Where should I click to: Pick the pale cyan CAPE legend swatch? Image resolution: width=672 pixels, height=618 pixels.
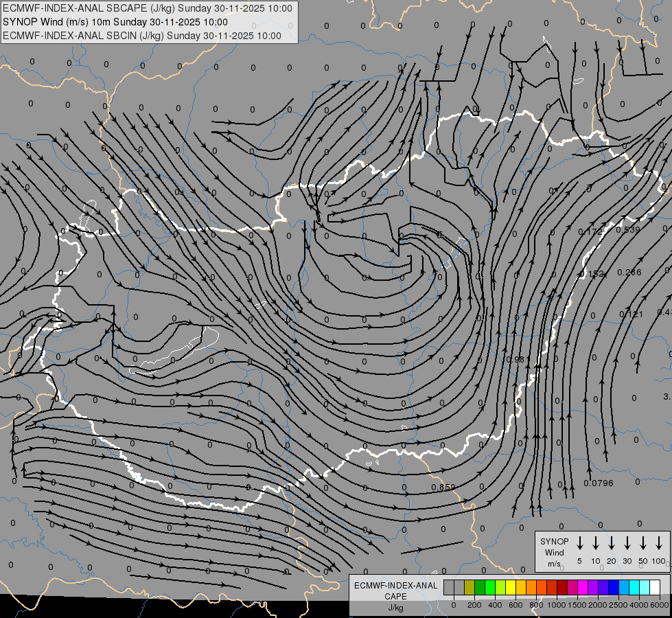tap(645, 587)
